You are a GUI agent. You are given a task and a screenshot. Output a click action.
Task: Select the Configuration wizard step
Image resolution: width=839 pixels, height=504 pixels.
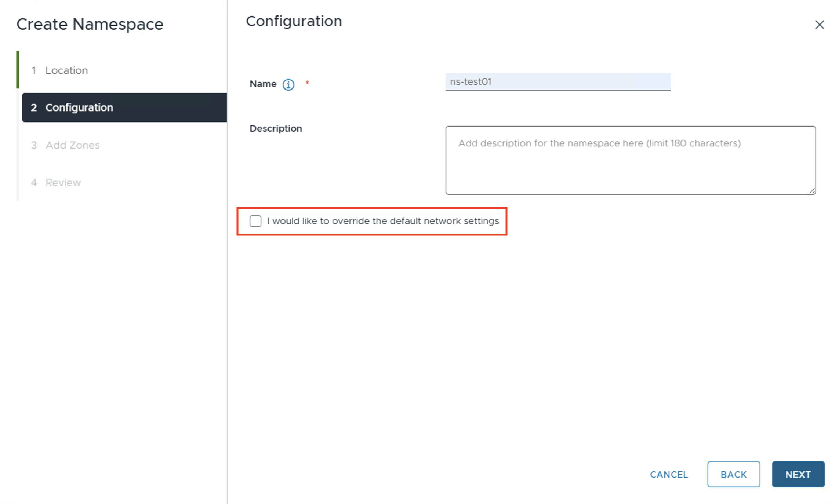click(124, 107)
